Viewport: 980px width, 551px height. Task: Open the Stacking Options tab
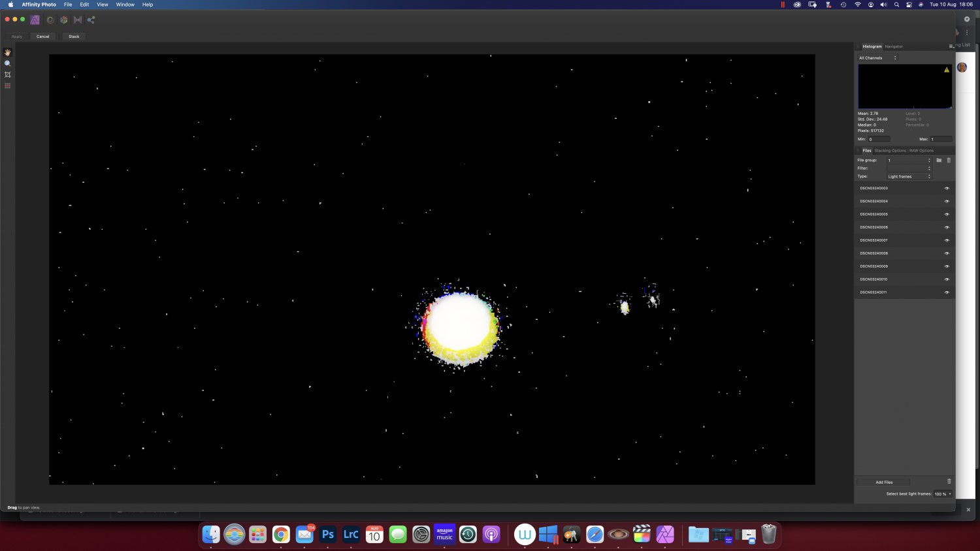pyautogui.click(x=890, y=150)
